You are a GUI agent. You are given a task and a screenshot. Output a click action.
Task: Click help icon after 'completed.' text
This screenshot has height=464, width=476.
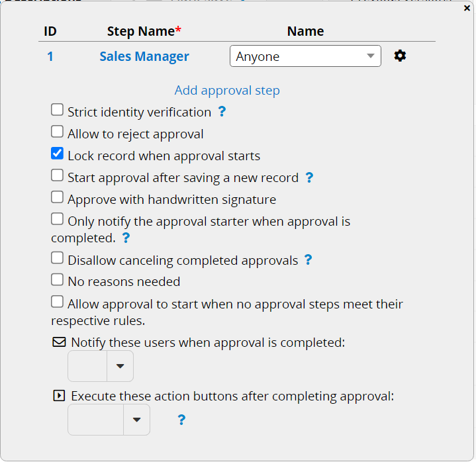point(126,238)
